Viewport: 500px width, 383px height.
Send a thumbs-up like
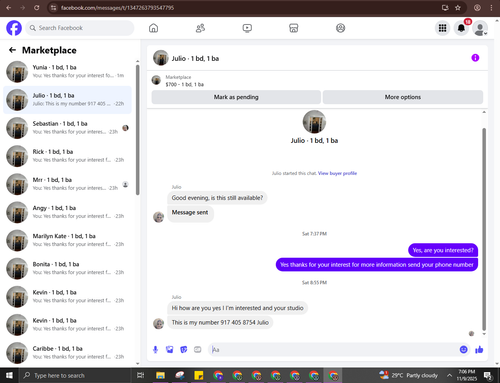(x=479, y=349)
